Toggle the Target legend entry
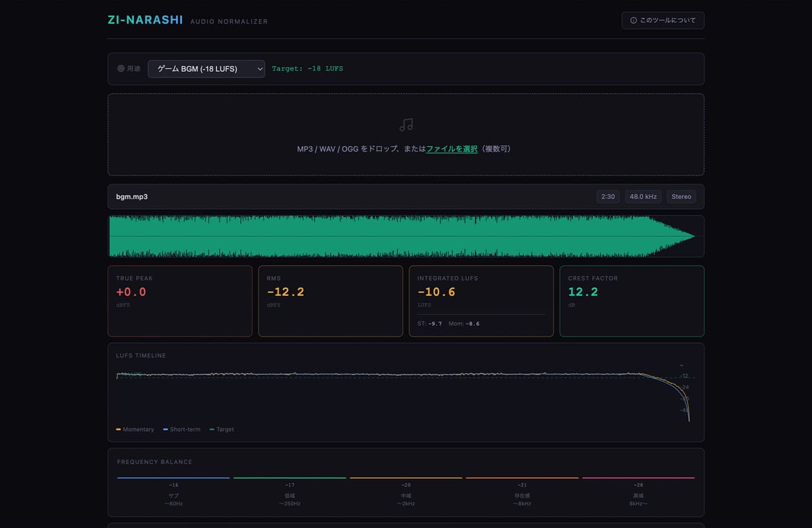Image resolution: width=812 pixels, height=528 pixels. click(x=222, y=429)
